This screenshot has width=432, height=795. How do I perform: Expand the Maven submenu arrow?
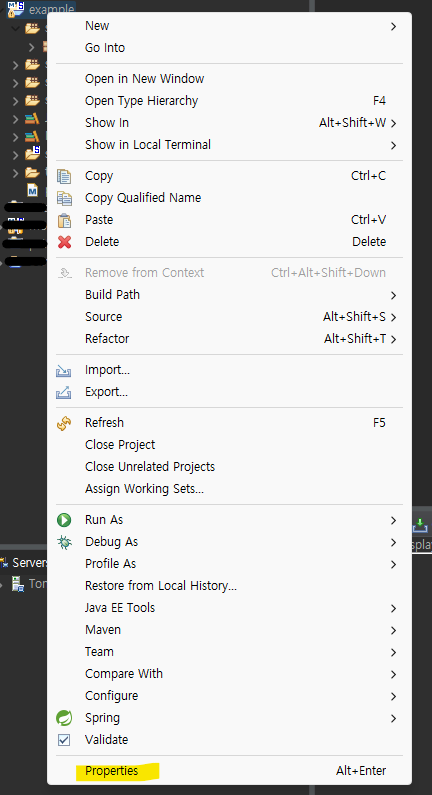(393, 630)
